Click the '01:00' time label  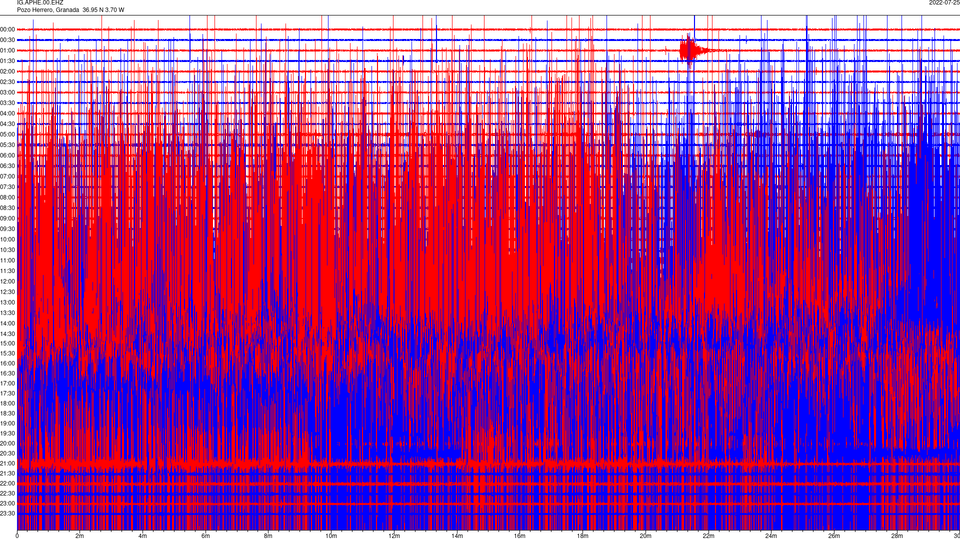point(7,50)
